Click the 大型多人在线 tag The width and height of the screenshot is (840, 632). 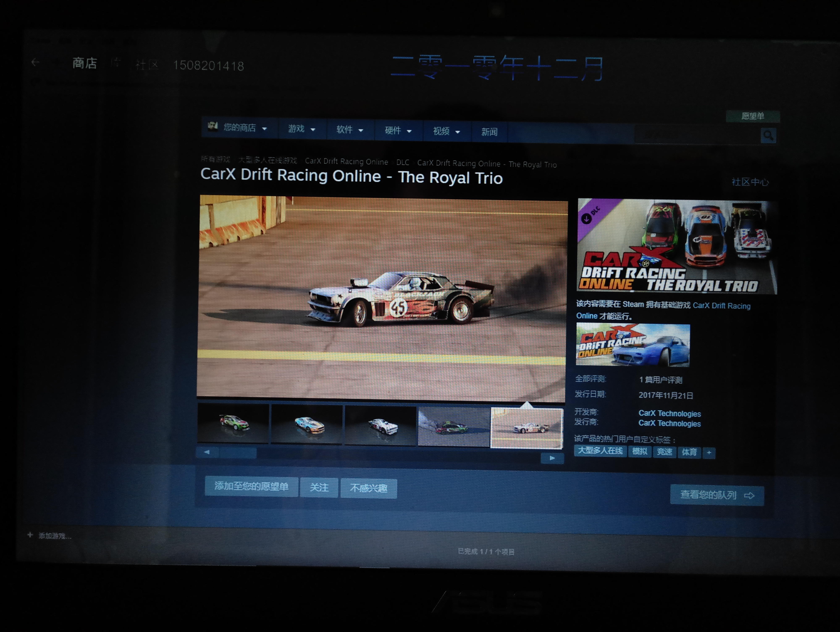coord(600,451)
